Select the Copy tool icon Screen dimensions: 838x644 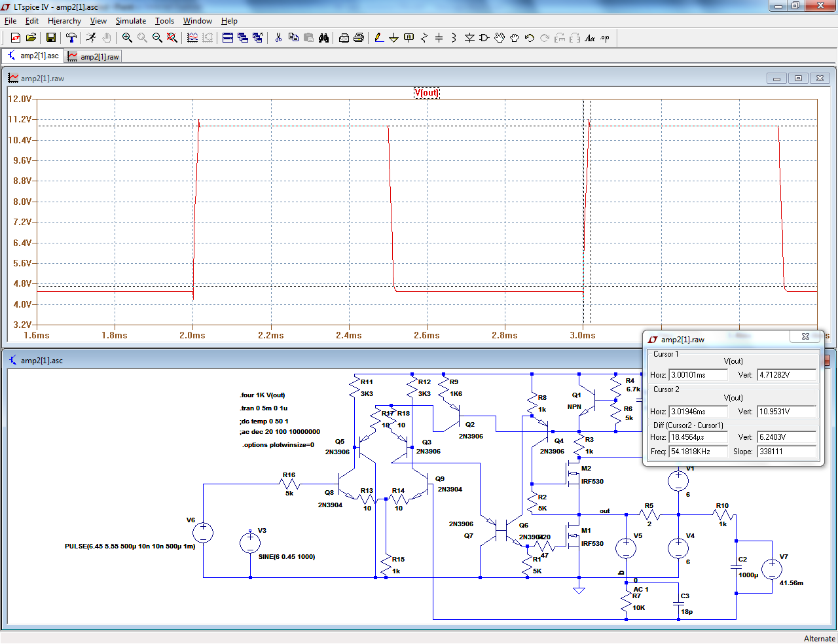[293, 38]
